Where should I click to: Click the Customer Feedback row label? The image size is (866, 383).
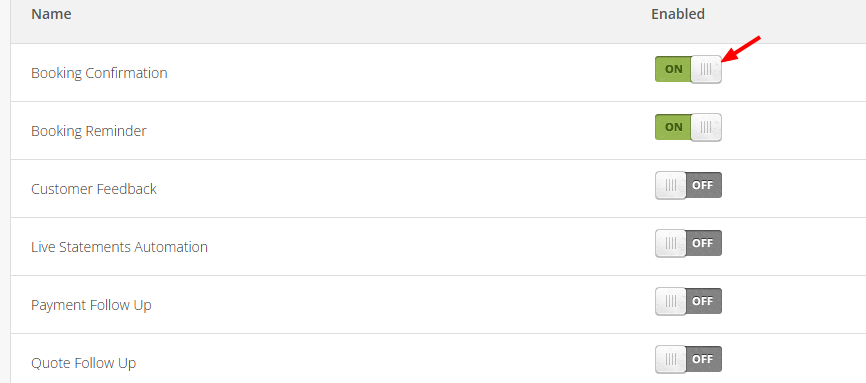(x=94, y=189)
